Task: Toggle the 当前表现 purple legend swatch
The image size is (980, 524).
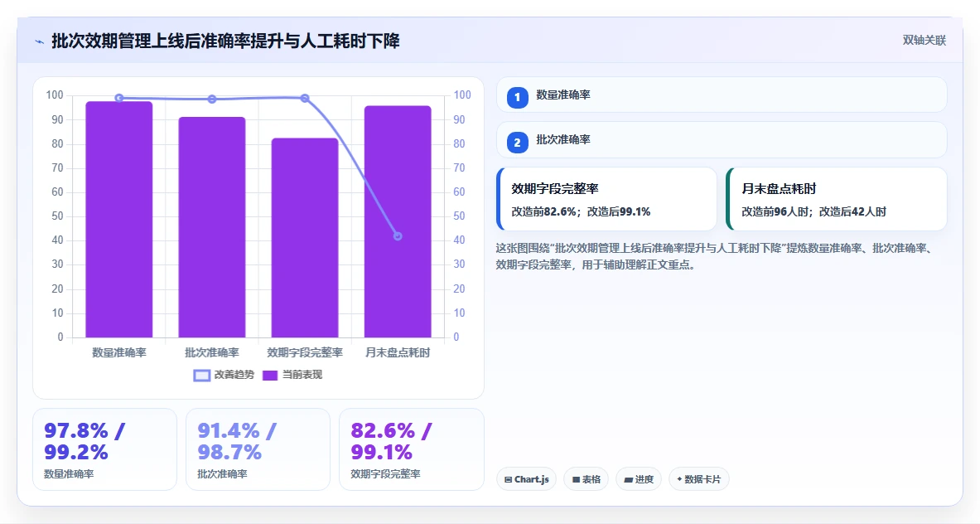Action: pyautogui.click(x=269, y=376)
